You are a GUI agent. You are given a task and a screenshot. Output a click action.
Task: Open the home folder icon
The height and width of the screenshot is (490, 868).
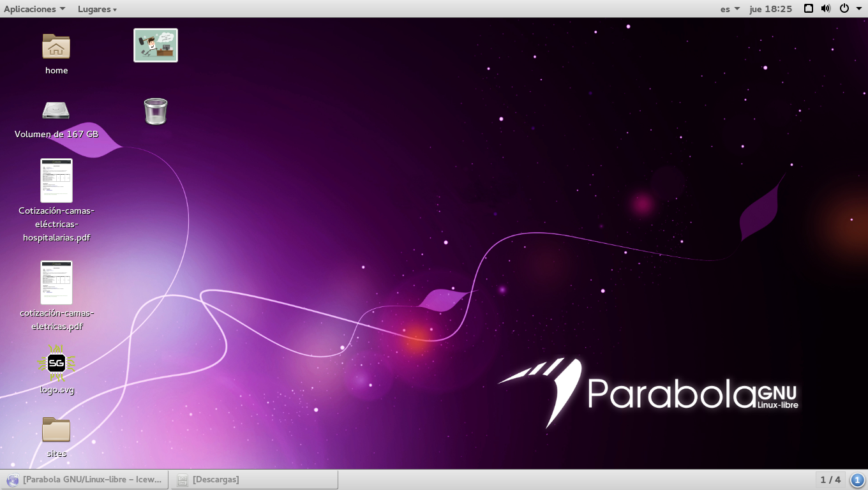(x=56, y=47)
